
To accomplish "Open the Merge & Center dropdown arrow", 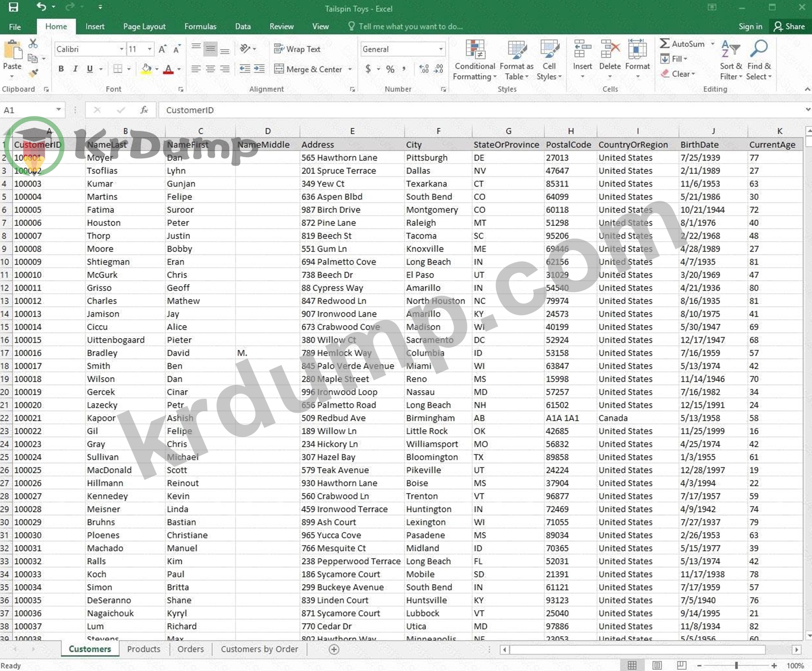I will point(350,69).
